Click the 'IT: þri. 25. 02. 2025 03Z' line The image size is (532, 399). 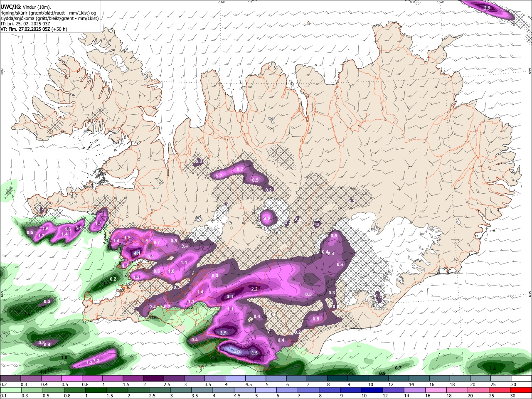(x=25, y=24)
